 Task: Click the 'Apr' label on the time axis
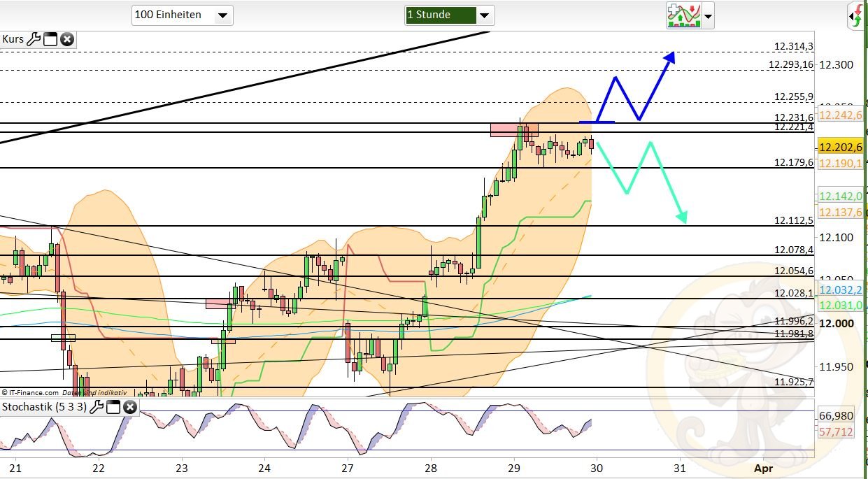click(764, 469)
